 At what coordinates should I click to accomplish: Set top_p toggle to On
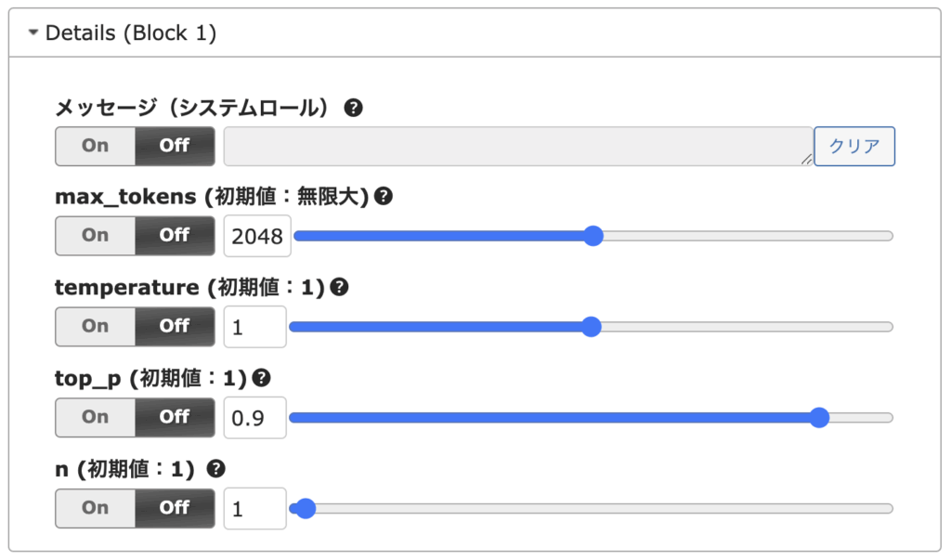click(x=96, y=417)
